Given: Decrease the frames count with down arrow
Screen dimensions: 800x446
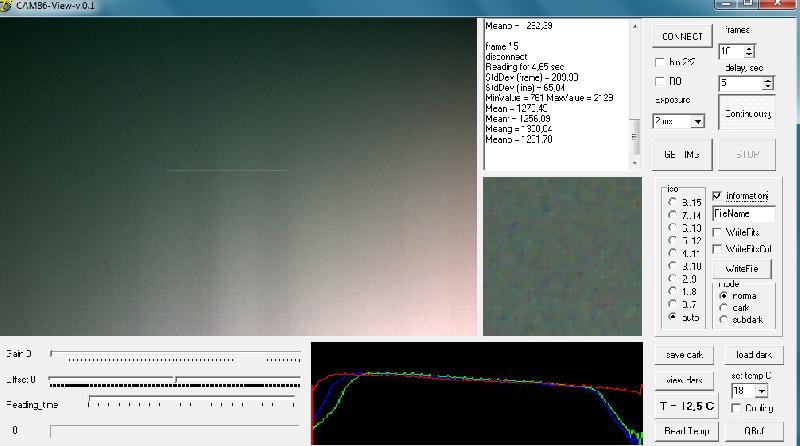Looking at the screenshot, I should (x=749, y=54).
